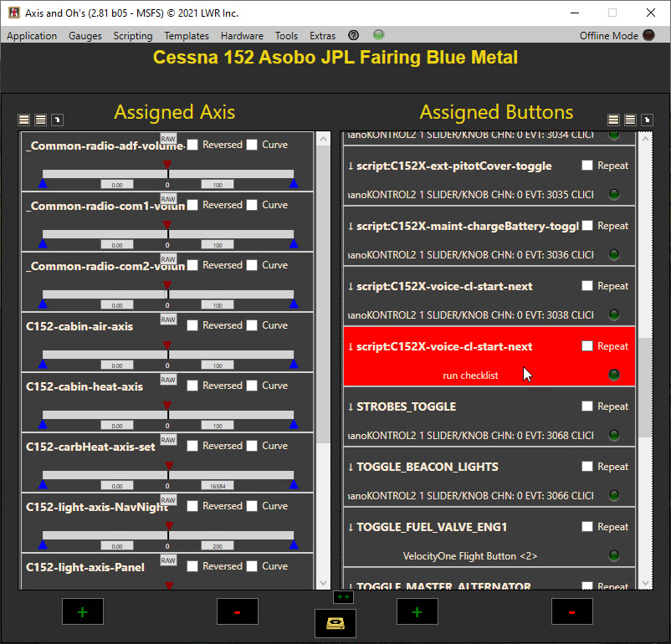Click red minus button under Assigned Buttons
671x644 pixels.
coord(572,611)
